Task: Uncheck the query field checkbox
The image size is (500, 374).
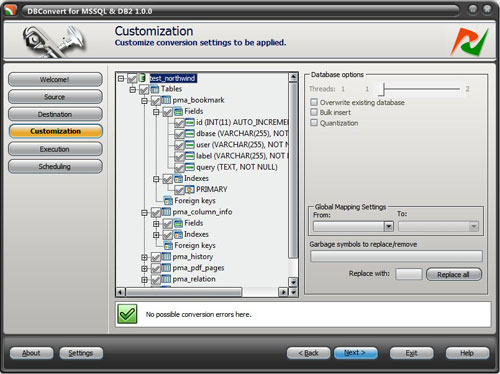Action: [x=179, y=168]
